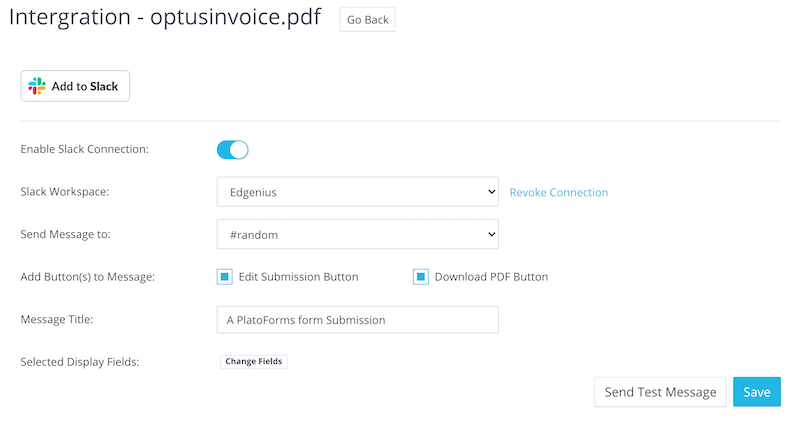Click the Selected Display Fields label

(x=80, y=362)
